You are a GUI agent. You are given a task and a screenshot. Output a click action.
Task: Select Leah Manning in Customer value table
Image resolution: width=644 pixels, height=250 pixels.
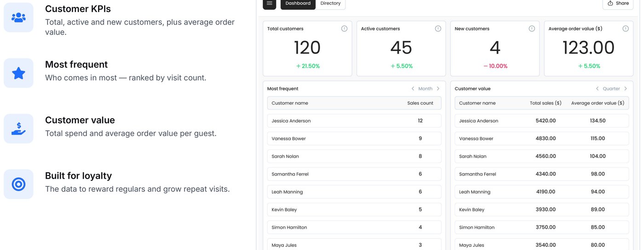(542, 192)
